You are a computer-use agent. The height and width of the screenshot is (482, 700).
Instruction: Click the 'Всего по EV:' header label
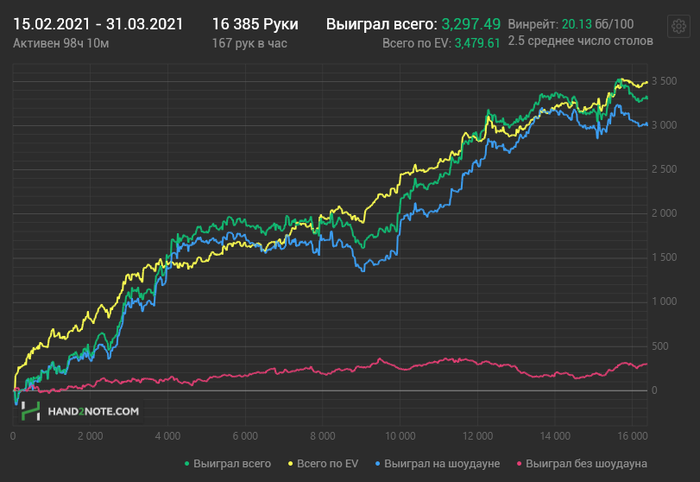(417, 43)
